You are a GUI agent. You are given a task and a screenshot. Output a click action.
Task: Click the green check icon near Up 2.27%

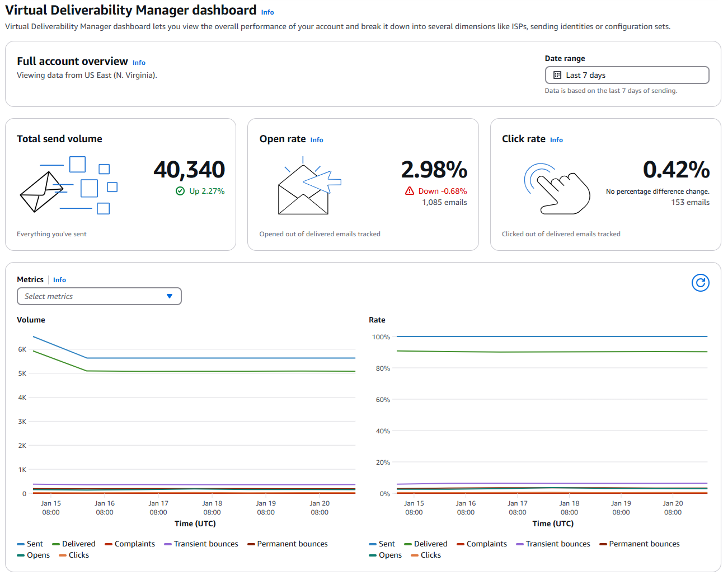[x=180, y=191]
